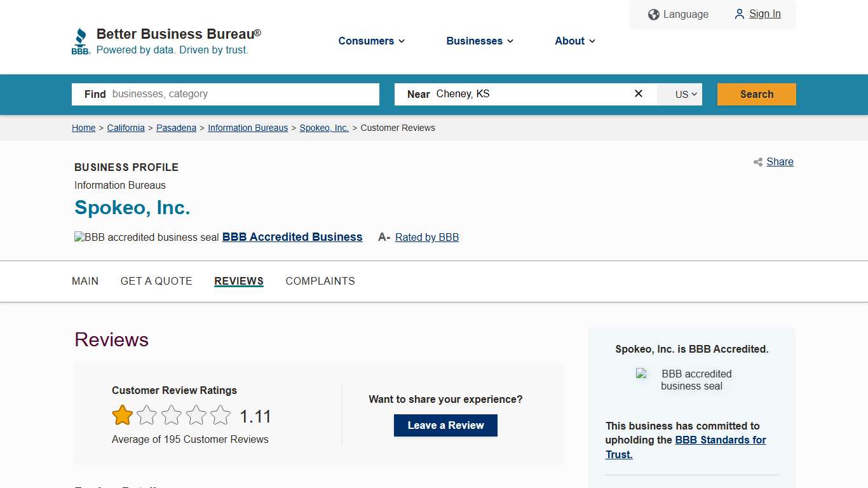The height and width of the screenshot is (488, 868).
Task: Open the US country selector
Action: point(679,94)
